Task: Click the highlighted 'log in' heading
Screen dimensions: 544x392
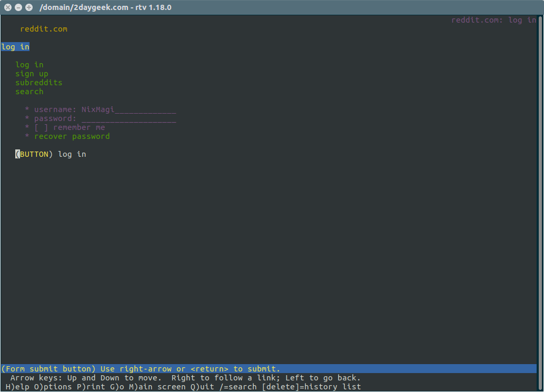Action: click(x=15, y=47)
